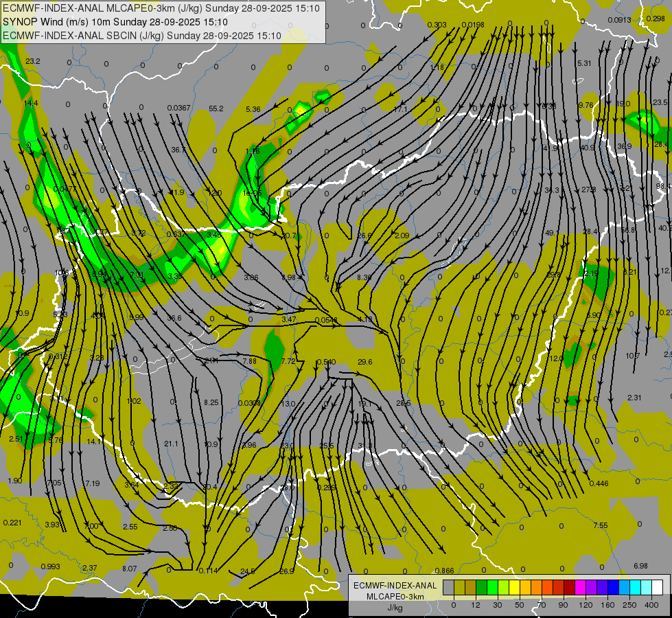Click the map value '0.303'
Image resolution: width=672 pixels, height=618 pixels.
(437, 25)
